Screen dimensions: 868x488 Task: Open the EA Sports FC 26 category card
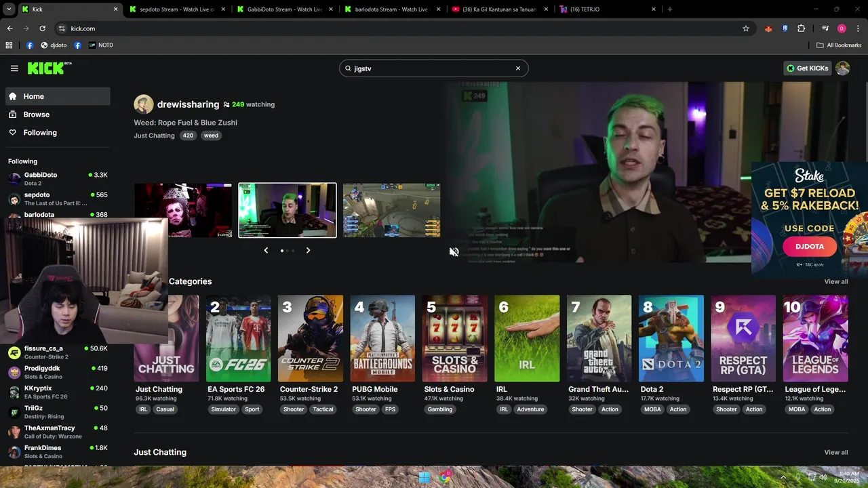[238, 338]
